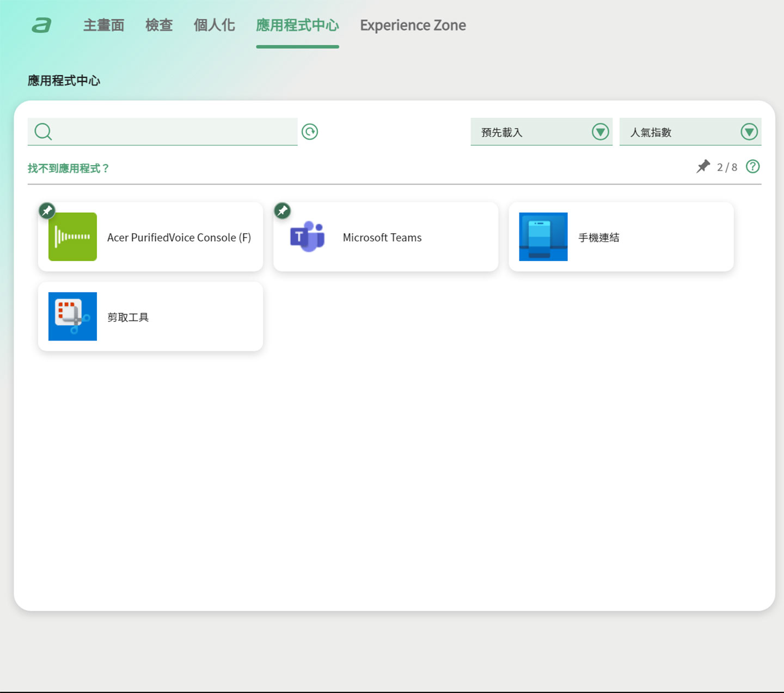Focus the app search input field

pyautogui.click(x=174, y=132)
